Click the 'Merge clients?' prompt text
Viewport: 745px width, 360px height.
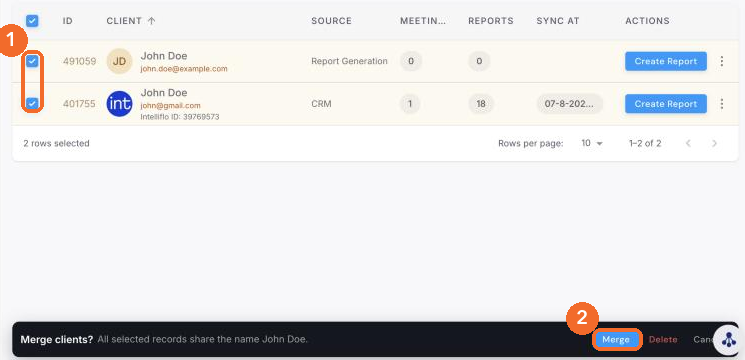pyautogui.click(x=57, y=340)
